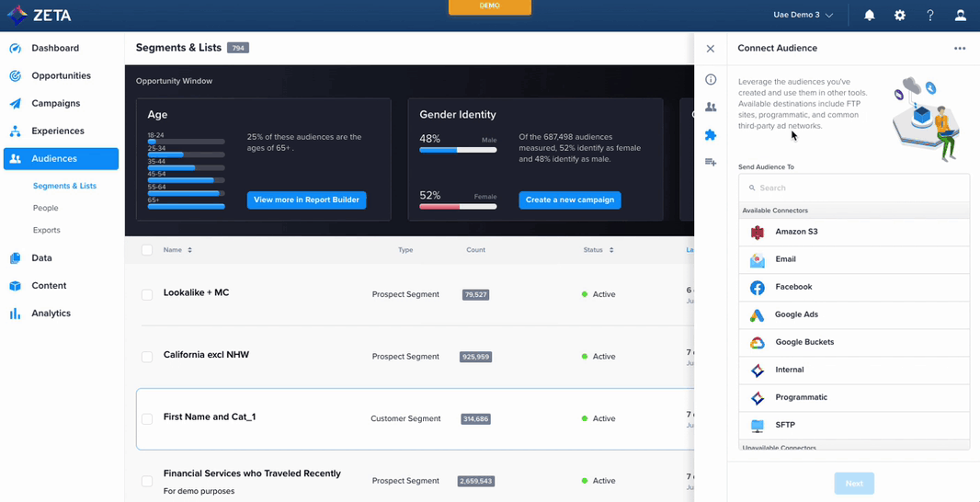The width and height of the screenshot is (980, 502).
Task: Open Campaigns in the left sidebar
Action: 55,103
